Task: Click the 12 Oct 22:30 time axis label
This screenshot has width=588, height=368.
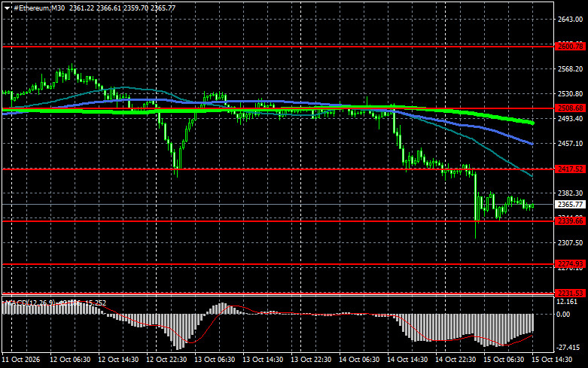Action: pyautogui.click(x=166, y=360)
